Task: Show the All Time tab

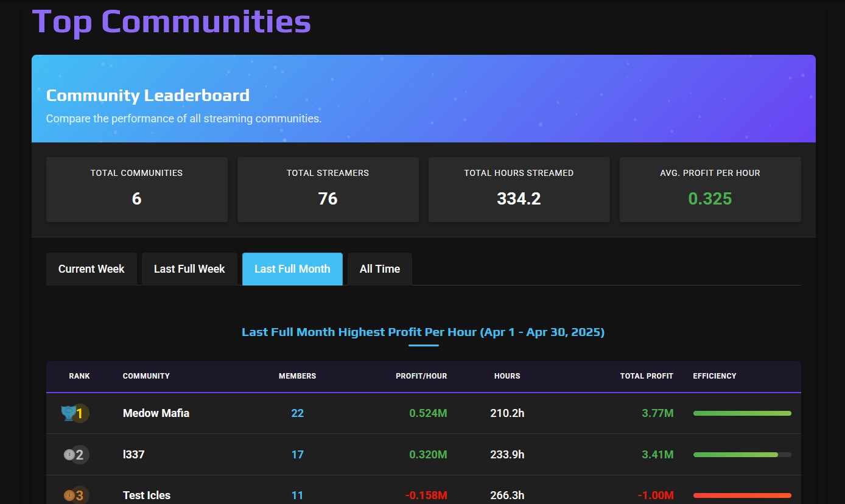Action: 380,269
